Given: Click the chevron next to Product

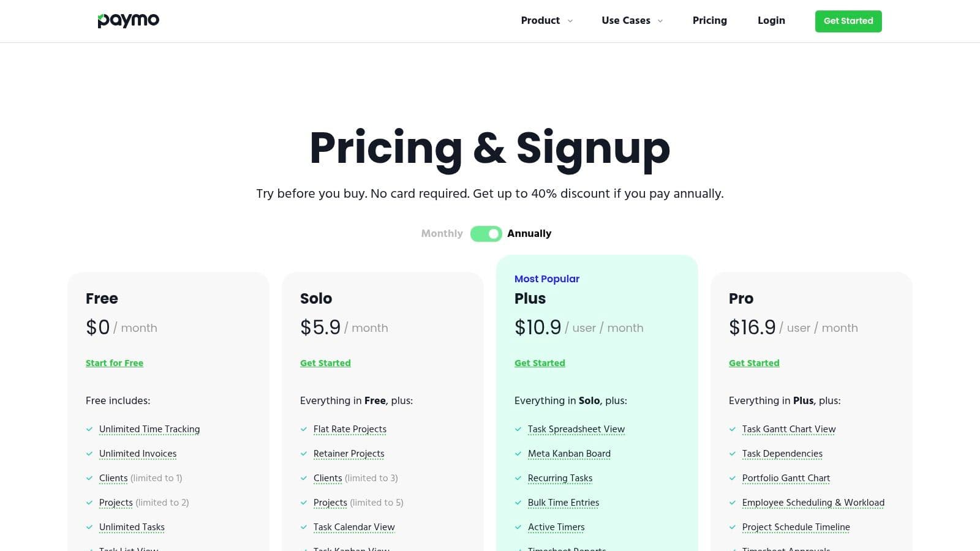Looking at the screenshot, I should (570, 21).
